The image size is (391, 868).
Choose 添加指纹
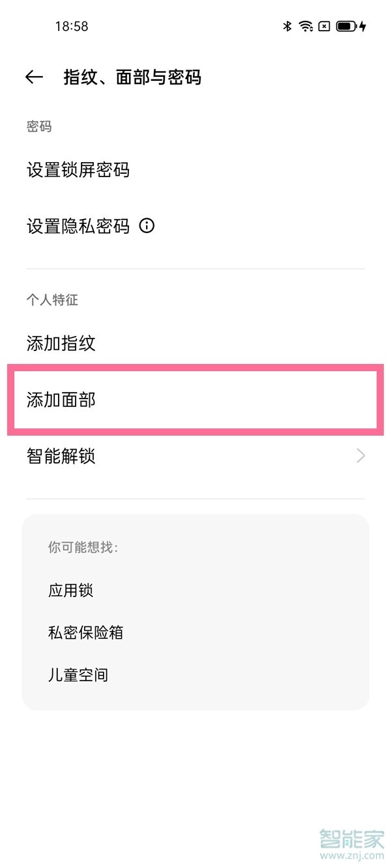[61, 343]
